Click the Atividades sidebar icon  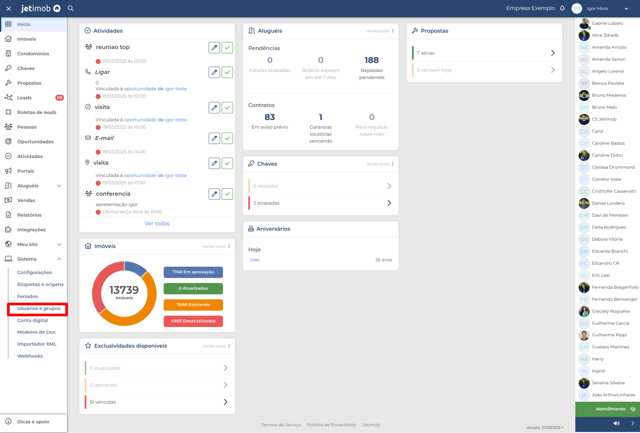[8, 156]
